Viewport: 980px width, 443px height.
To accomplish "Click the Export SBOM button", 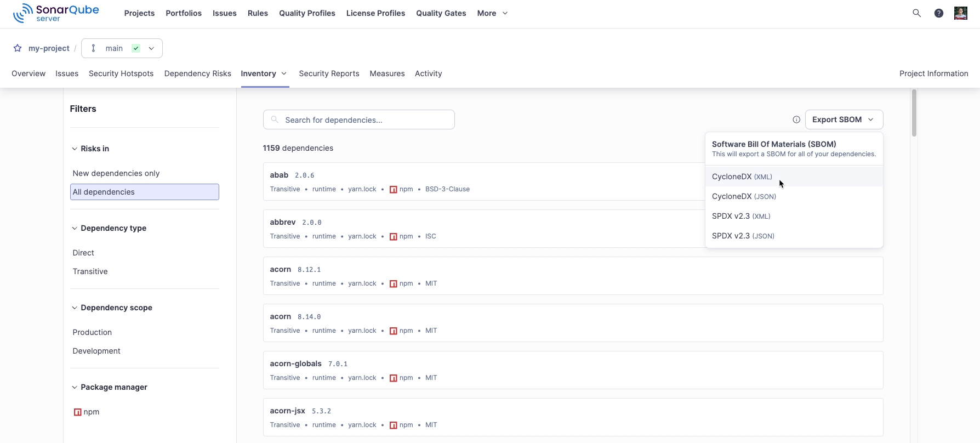I will click(x=843, y=120).
